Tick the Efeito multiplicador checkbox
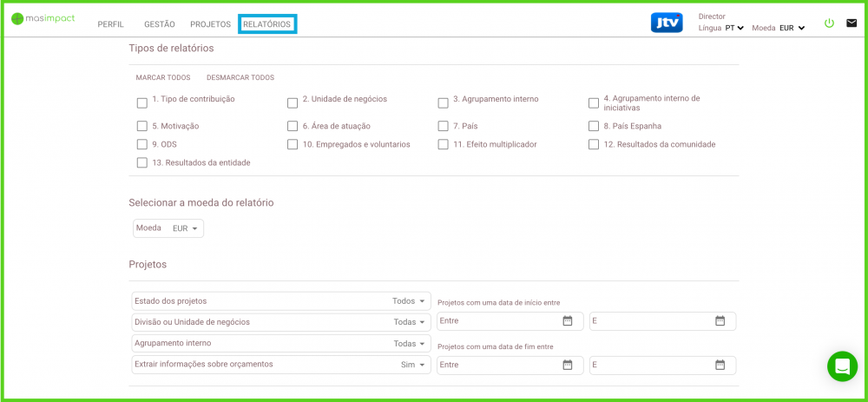This screenshot has width=868, height=402. coord(444,144)
